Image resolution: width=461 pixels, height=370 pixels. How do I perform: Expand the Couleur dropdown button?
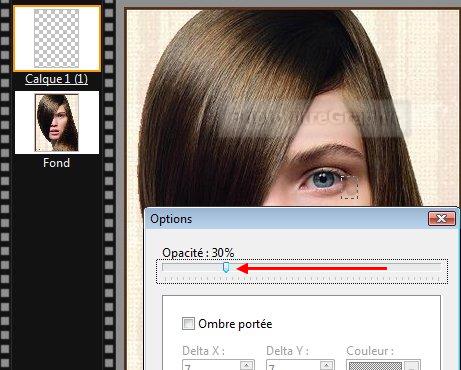(x=412, y=366)
